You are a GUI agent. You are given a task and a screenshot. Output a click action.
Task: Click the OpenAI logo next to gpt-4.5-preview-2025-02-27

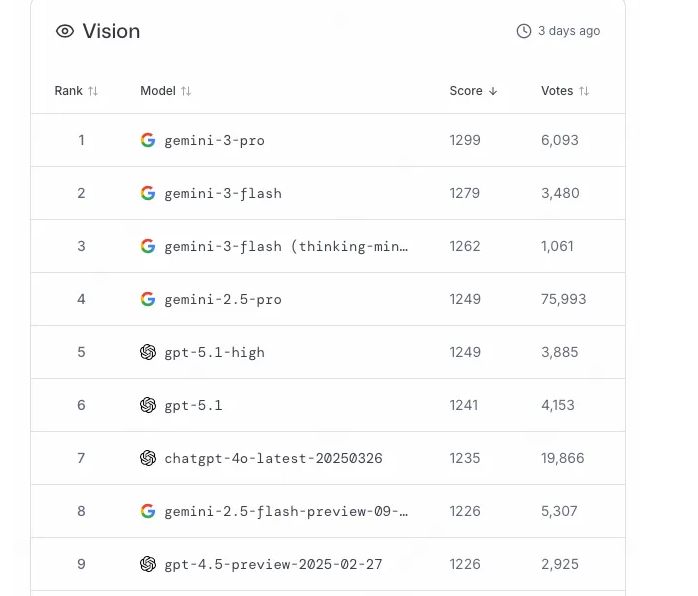click(x=148, y=564)
